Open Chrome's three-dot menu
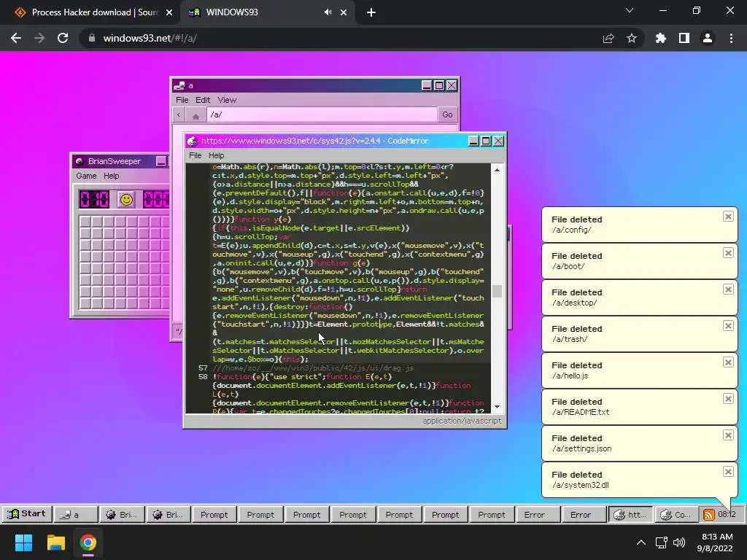Viewport: 747px width, 560px height. click(731, 38)
